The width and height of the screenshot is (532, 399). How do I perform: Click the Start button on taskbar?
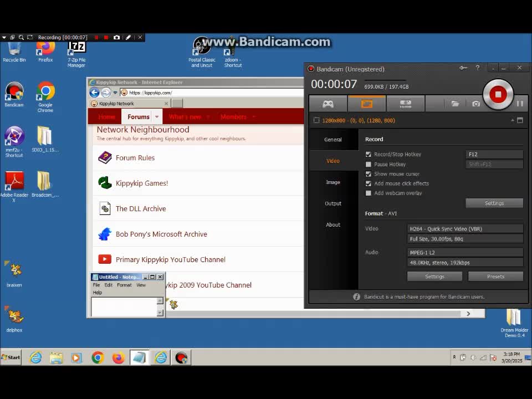click(11, 357)
